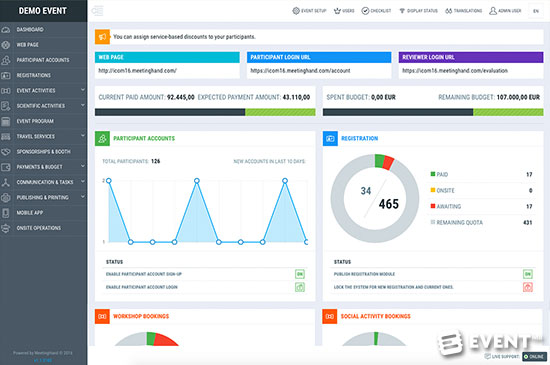The width and height of the screenshot is (550, 365).
Task: Open Event Program menu item
Action: point(43,121)
